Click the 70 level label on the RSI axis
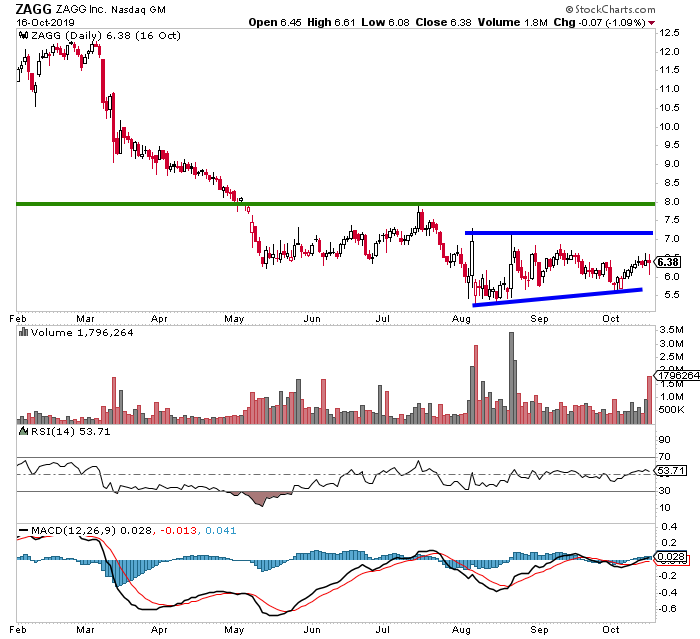The width and height of the screenshot is (700, 639). click(665, 456)
